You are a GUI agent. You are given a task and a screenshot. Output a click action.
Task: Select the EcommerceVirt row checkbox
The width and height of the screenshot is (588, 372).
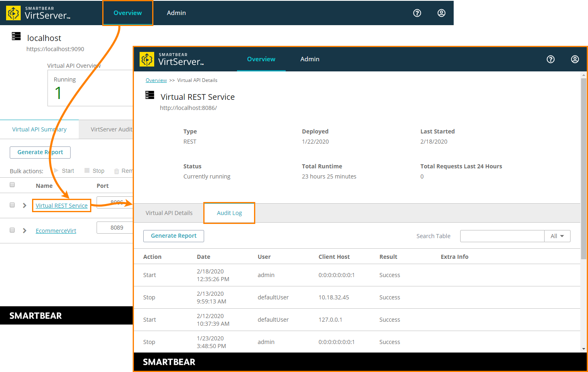(12, 230)
